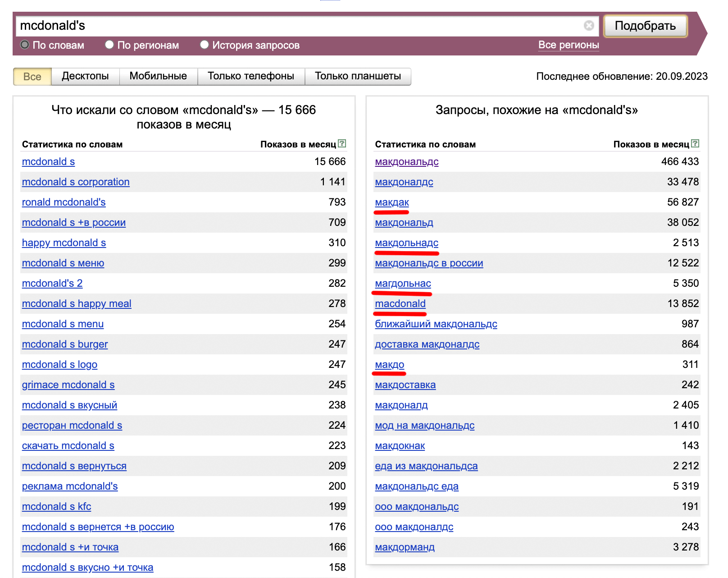The height and width of the screenshot is (578, 728).
Task: Open the ближайший макдональдс link
Action: [436, 324]
